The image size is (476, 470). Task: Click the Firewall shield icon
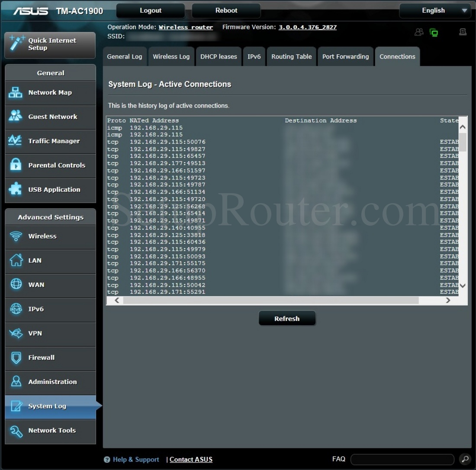16,357
